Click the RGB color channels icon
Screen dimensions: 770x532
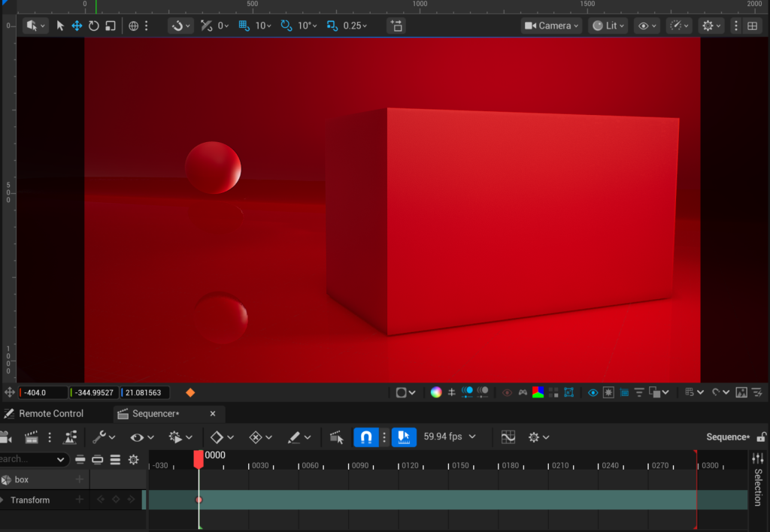(538, 392)
